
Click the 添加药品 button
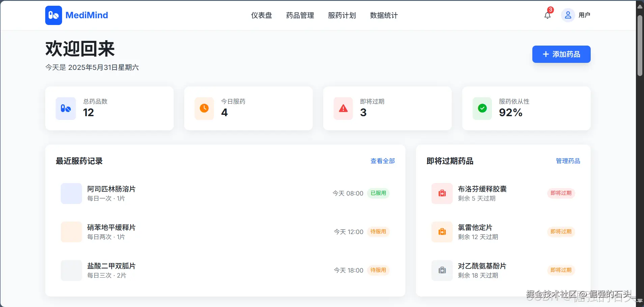coord(561,54)
